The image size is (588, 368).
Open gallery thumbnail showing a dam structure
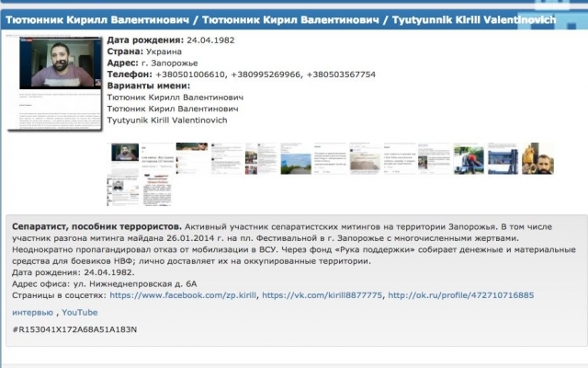click(503, 158)
